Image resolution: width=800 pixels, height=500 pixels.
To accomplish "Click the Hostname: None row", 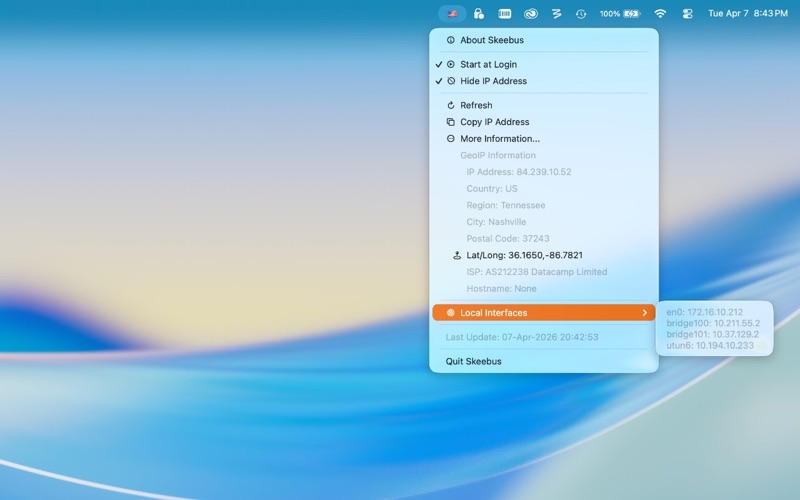I will (x=544, y=289).
